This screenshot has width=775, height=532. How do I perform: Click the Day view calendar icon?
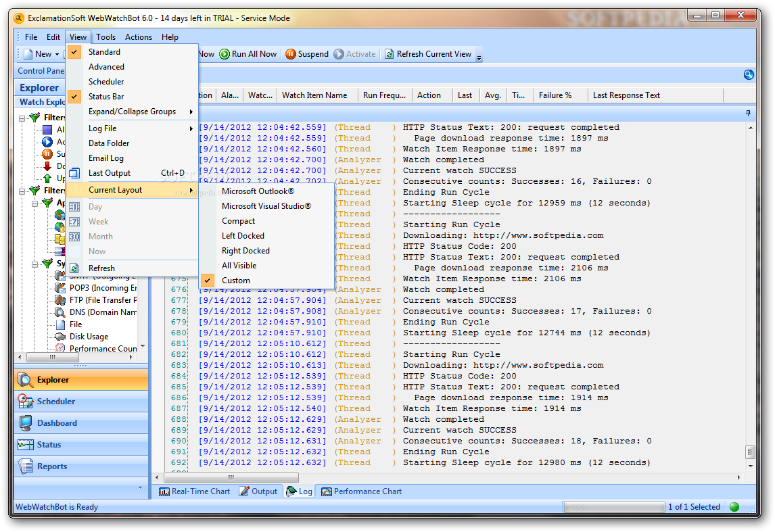point(74,207)
